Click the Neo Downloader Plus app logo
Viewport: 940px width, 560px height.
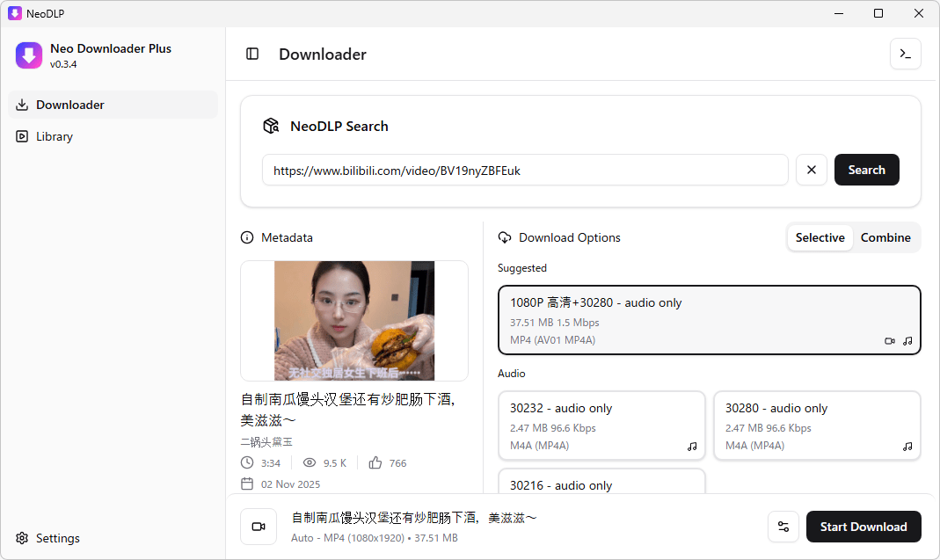coord(29,55)
